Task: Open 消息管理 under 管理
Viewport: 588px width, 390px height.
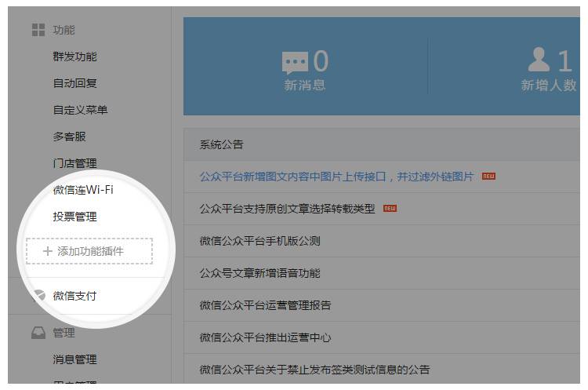Action: (x=75, y=359)
